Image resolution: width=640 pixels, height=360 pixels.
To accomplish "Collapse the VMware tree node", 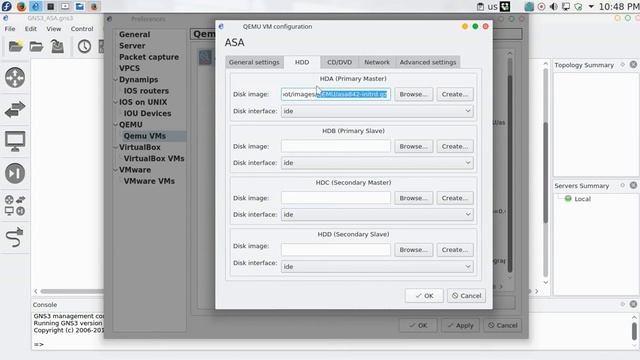I will (x=116, y=170).
